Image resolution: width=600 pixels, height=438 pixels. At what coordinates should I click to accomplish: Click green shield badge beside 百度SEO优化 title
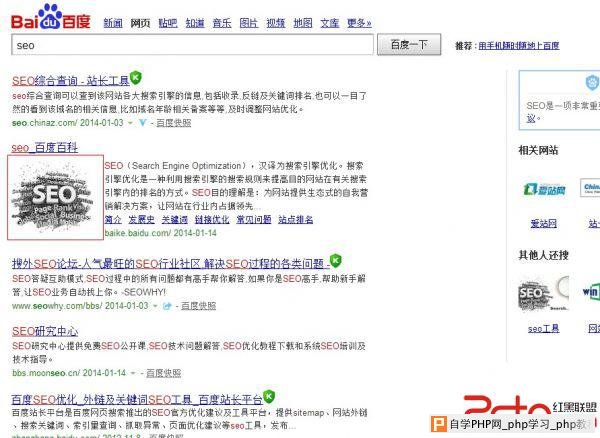coord(269,396)
